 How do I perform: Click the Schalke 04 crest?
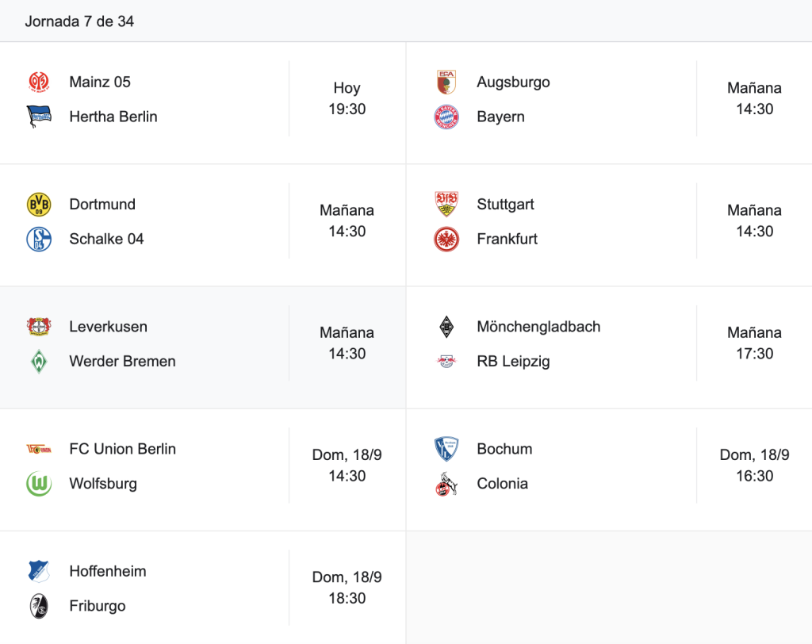pos(39,239)
